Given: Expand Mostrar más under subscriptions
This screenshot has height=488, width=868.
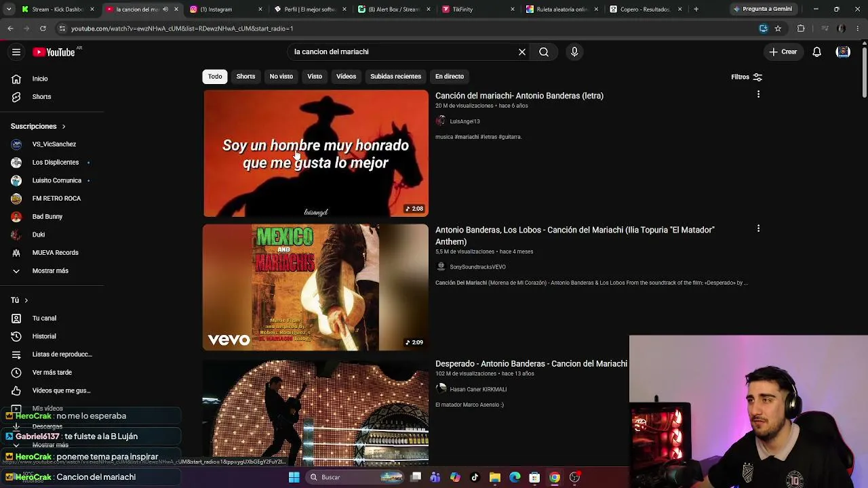Looking at the screenshot, I should 50,271.
